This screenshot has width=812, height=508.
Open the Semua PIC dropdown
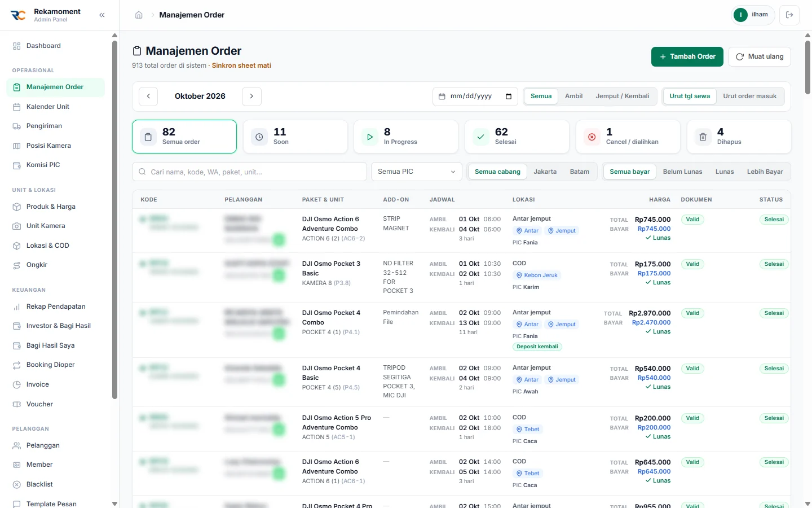point(417,172)
